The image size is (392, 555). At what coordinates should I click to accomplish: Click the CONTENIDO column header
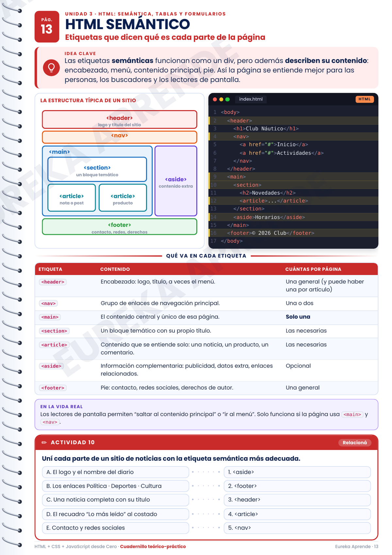pyautogui.click(x=115, y=269)
